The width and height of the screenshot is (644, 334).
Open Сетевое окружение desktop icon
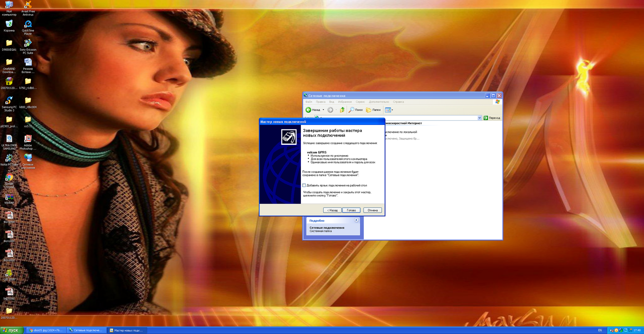point(28,162)
